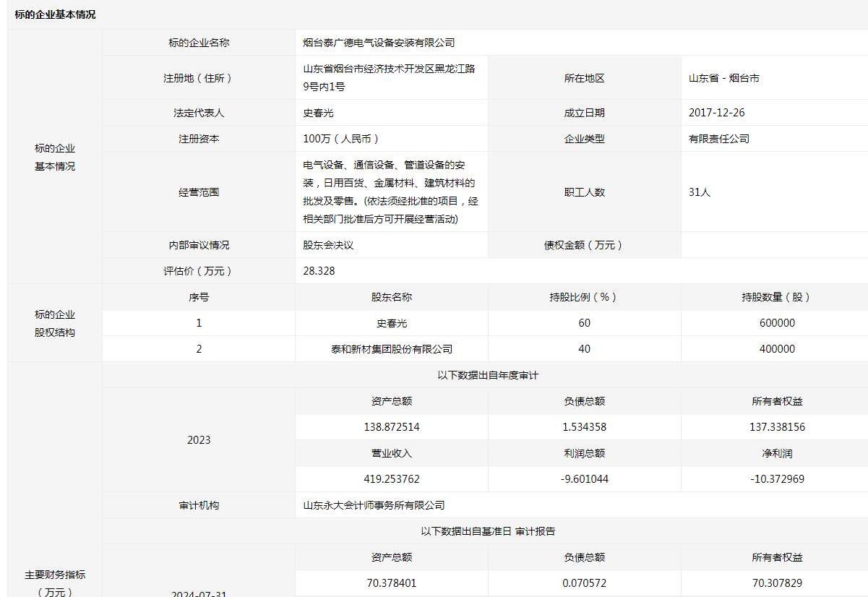Select auditor 山东永大会计师事务所有限公司
868x597 pixels.
[374, 505]
